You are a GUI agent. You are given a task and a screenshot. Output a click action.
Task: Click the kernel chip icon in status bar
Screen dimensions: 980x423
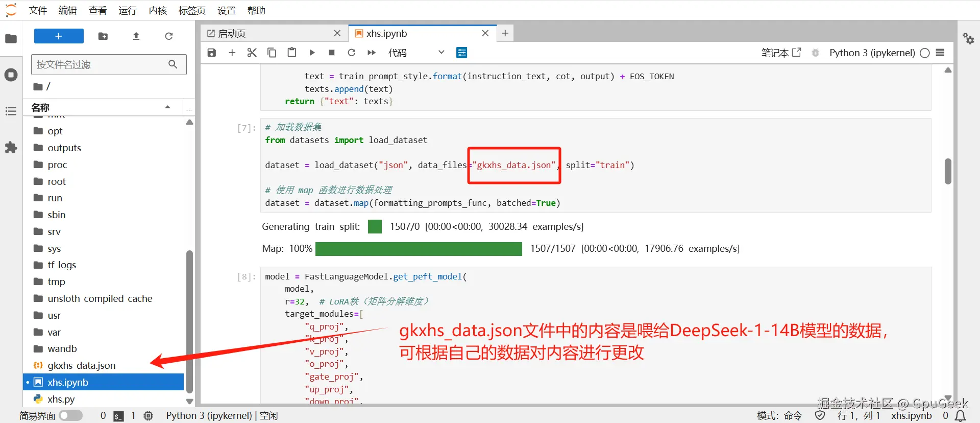[x=149, y=416]
